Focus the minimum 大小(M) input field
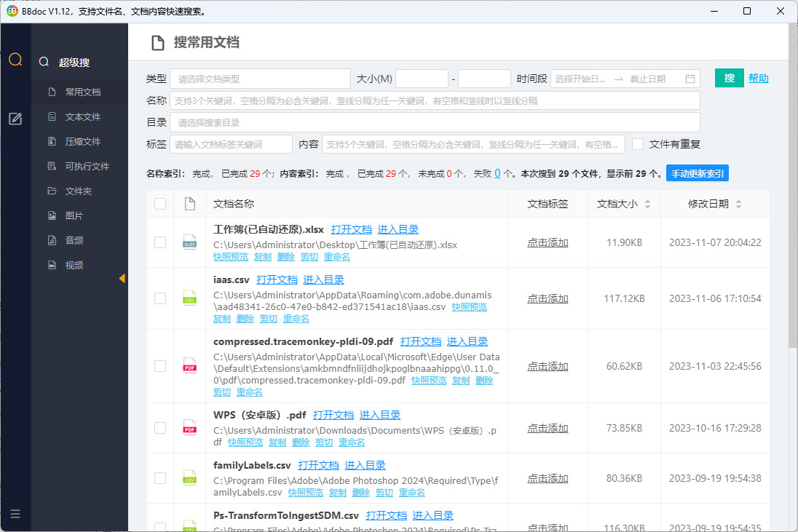Screen dimensions: 798x532 422,79
